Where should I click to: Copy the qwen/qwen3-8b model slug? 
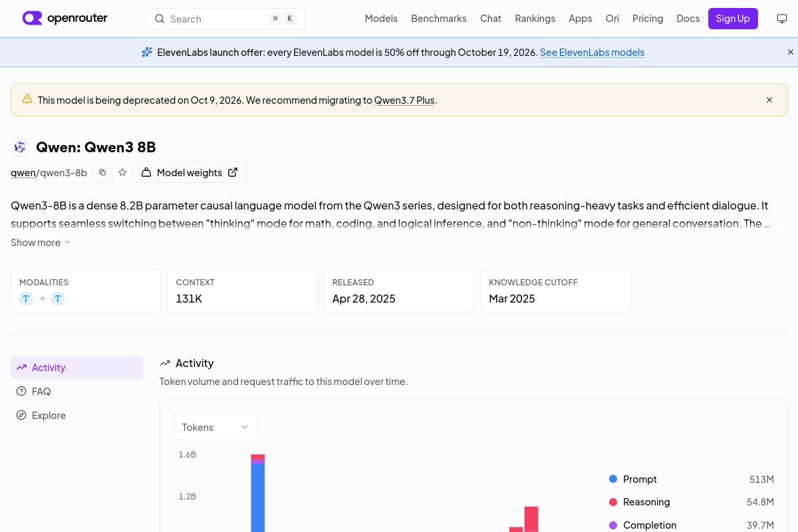[102, 172]
